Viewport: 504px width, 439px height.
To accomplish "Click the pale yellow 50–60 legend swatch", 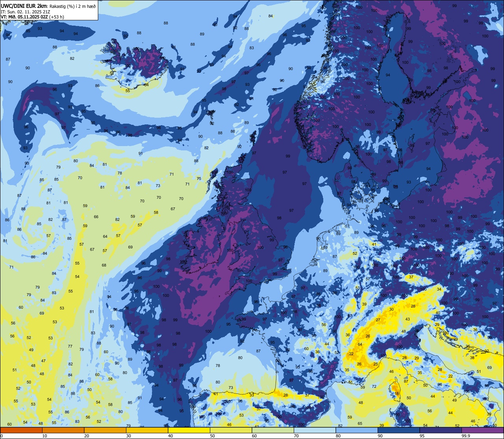I will click(x=231, y=430).
